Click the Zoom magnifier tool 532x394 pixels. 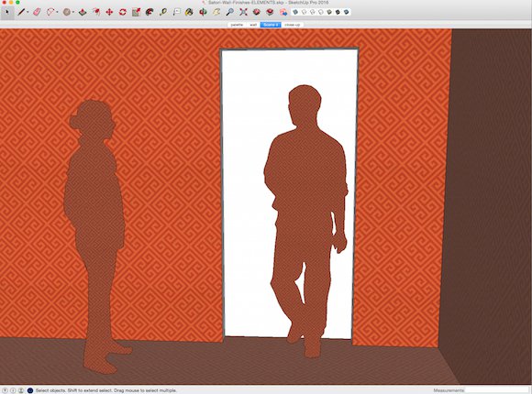tap(229, 13)
